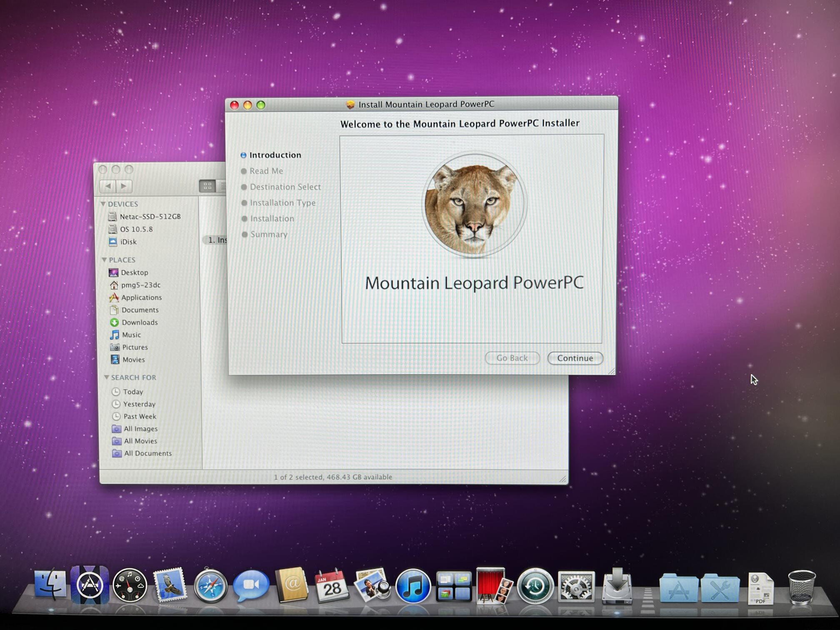Open the Utilities folder stack in Dock
The height and width of the screenshot is (630, 840).
720,587
